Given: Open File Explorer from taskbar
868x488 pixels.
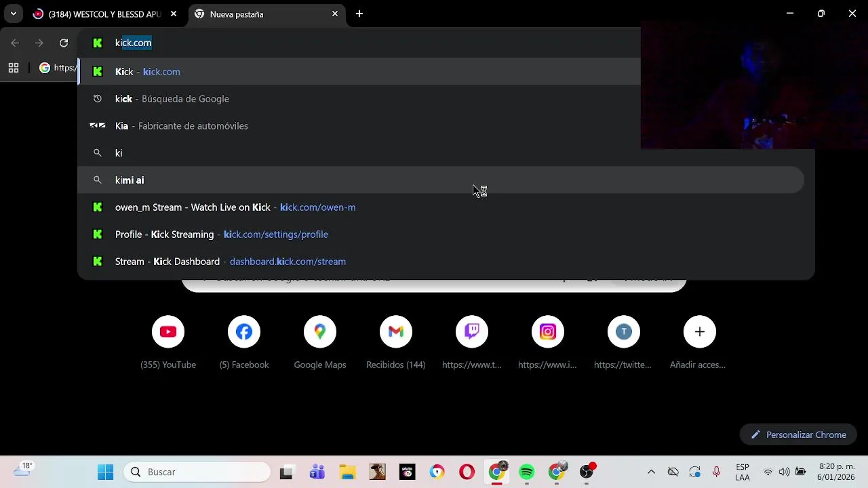Looking at the screenshot, I should coord(347,472).
